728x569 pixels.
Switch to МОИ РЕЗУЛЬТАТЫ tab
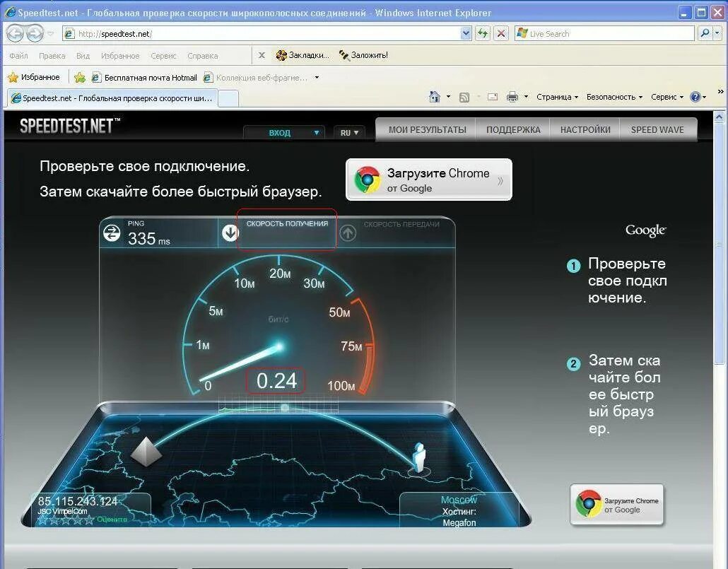pyautogui.click(x=427, y=129)
